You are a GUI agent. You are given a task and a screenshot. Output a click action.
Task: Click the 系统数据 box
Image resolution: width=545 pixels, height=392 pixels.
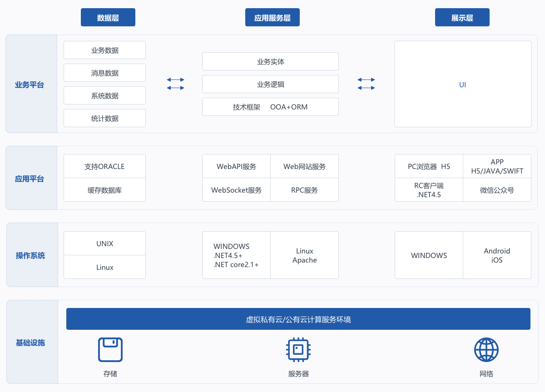[x=104, y=95]
